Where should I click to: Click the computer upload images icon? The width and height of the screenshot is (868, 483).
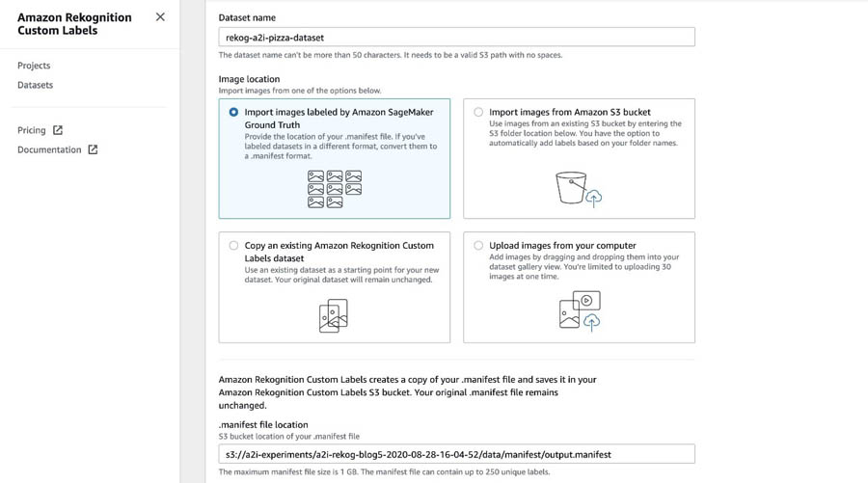(x=580, y=311)
